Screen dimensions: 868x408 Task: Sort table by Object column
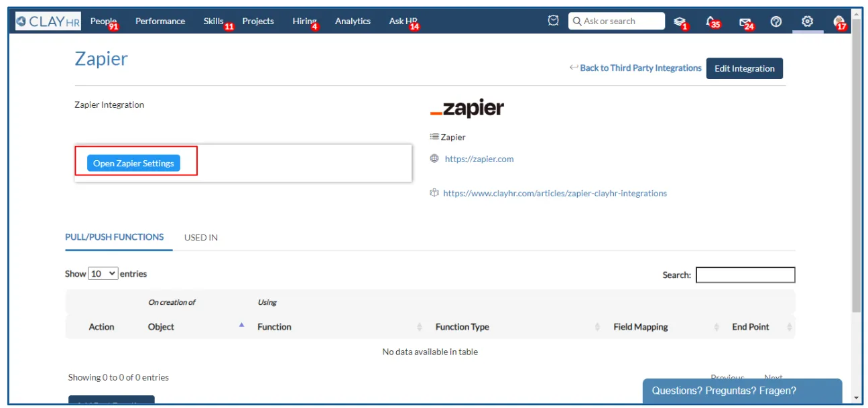tap(196, 326)
